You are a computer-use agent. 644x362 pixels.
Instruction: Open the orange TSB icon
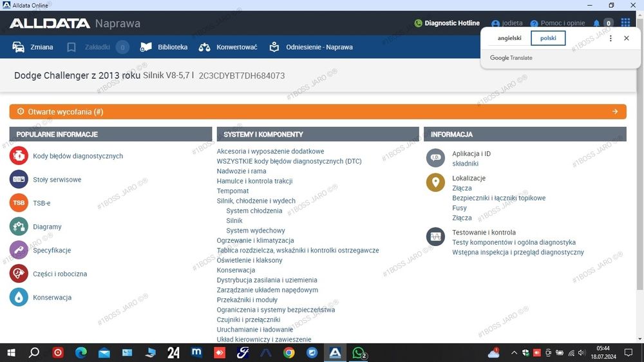[x=19, y=202]
